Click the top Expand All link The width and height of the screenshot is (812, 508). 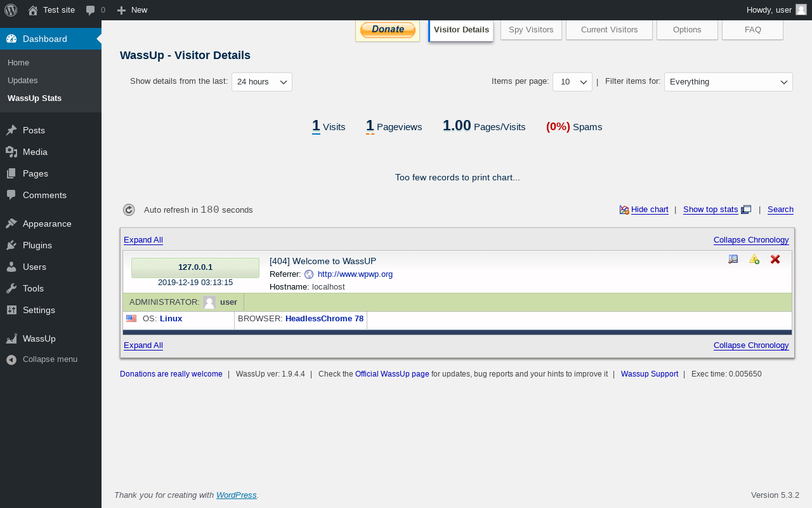coord(143,240)
